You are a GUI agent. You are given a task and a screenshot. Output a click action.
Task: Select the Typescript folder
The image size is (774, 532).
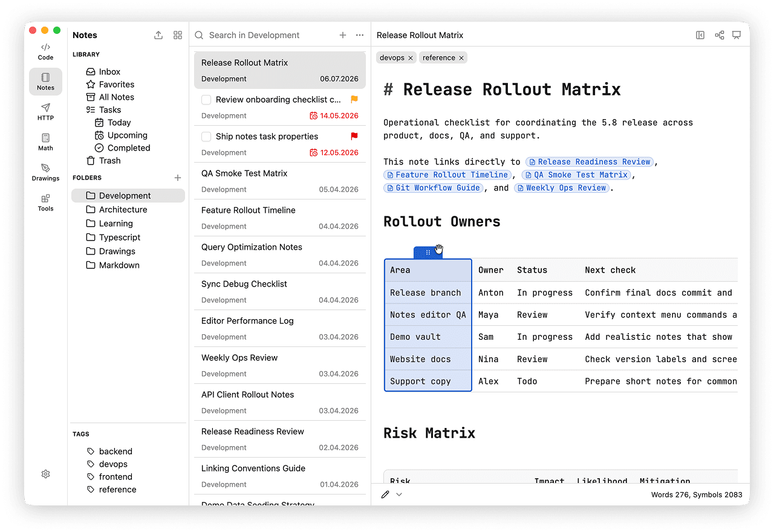[x=128, y=237]
